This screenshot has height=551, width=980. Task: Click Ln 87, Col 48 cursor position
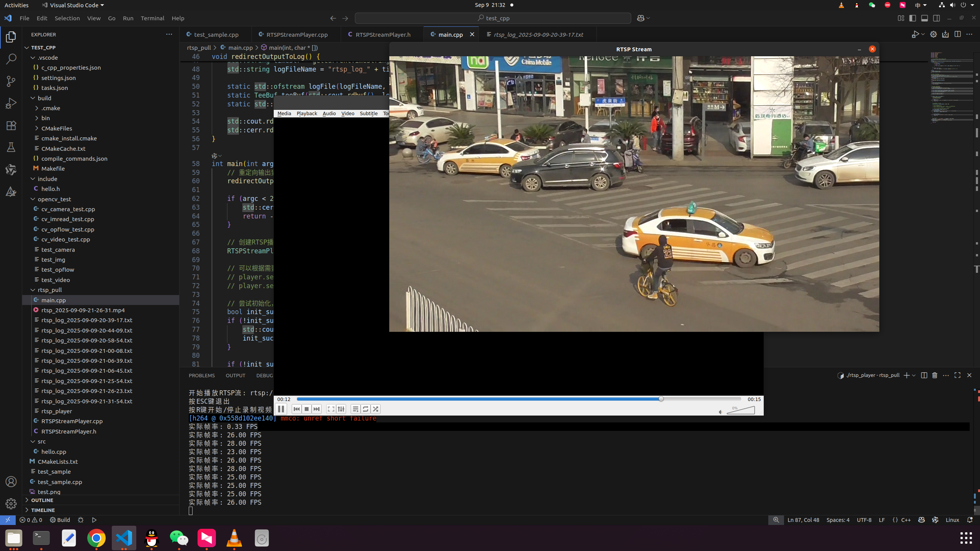(x=803, y=520)
